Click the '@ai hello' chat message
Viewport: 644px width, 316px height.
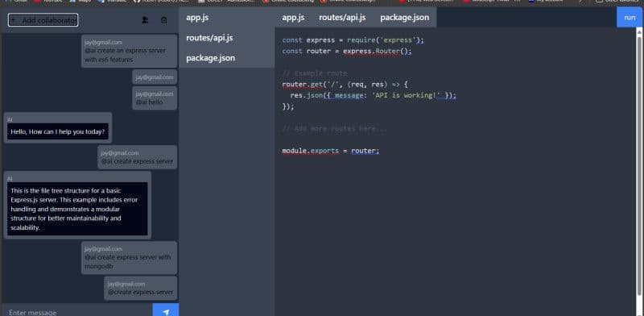(x=155, y=98)
